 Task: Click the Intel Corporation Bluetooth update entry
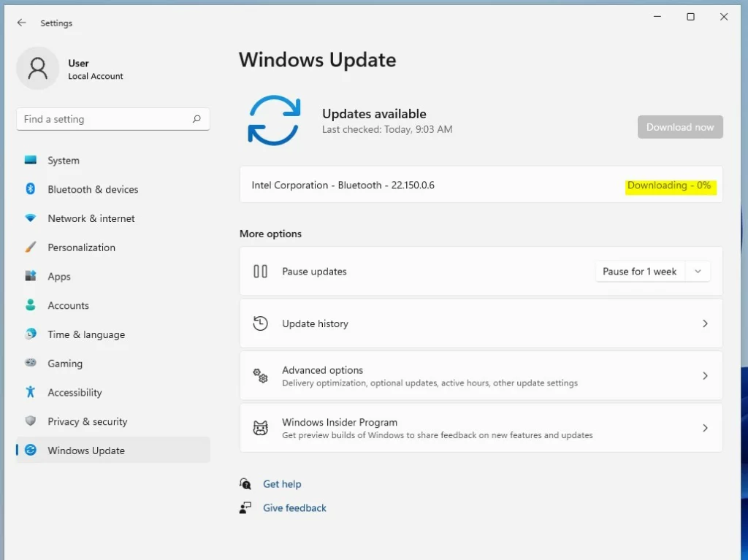coord(481,185)
